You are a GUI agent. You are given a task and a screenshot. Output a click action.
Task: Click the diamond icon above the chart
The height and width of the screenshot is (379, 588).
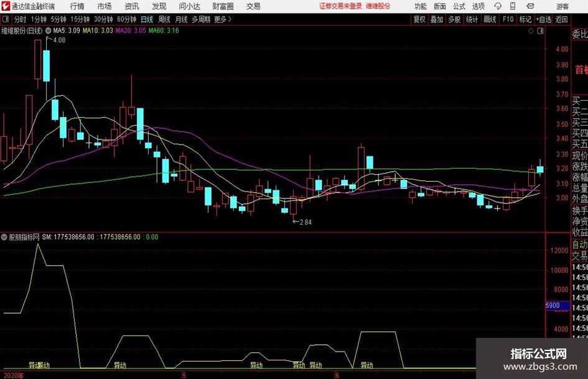(x=531, y=30)
